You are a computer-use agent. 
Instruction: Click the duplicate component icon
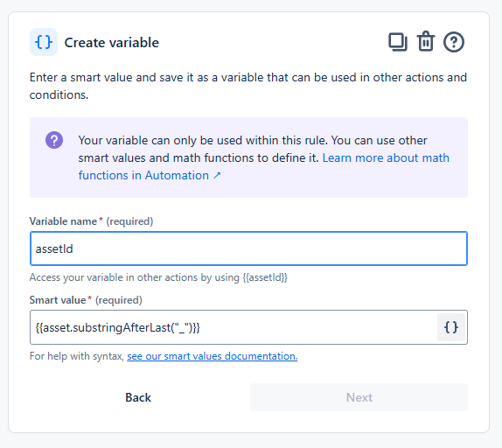point(398,42)
